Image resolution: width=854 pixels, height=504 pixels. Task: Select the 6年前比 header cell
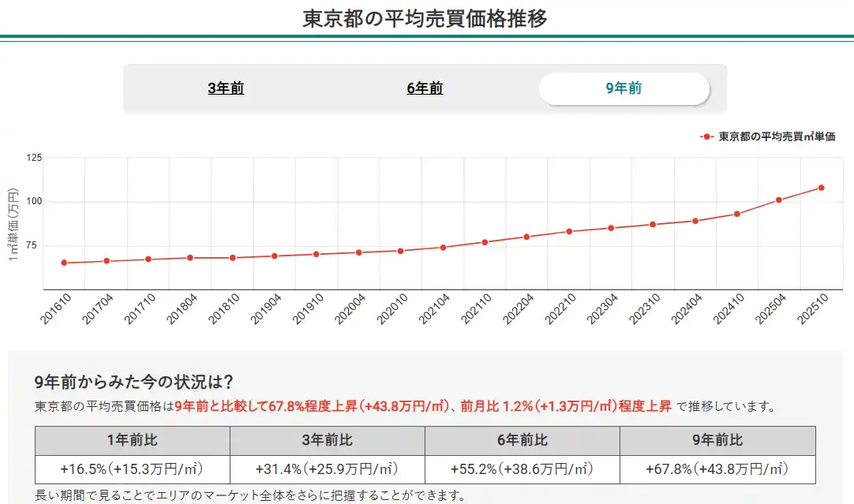tap(522, 441)
